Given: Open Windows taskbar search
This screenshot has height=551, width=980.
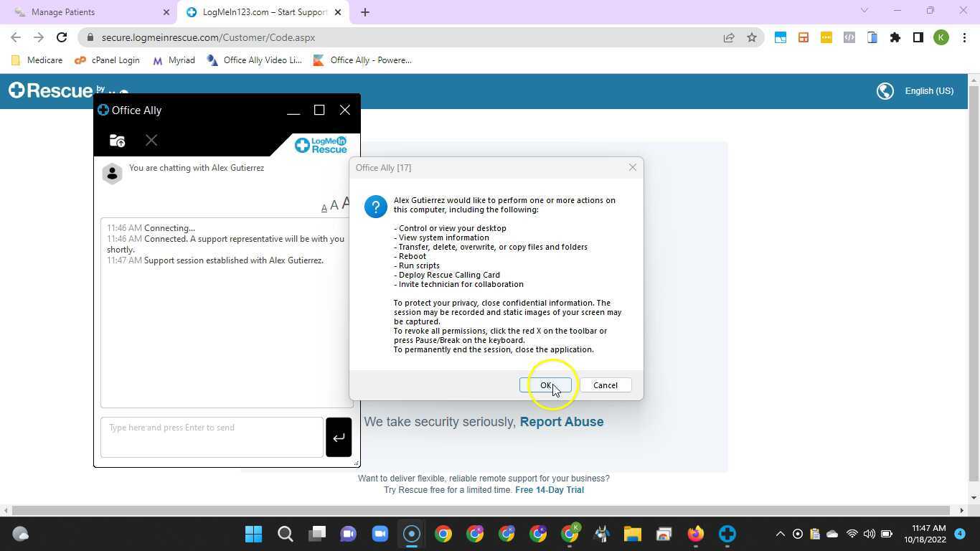Looking at the screenshot, I should click(x=285, y=534).
